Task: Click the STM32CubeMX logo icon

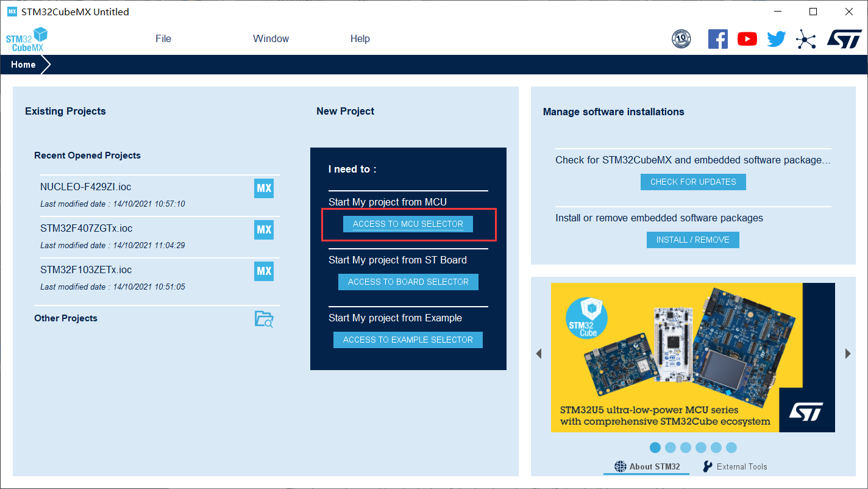Action: 27,39
